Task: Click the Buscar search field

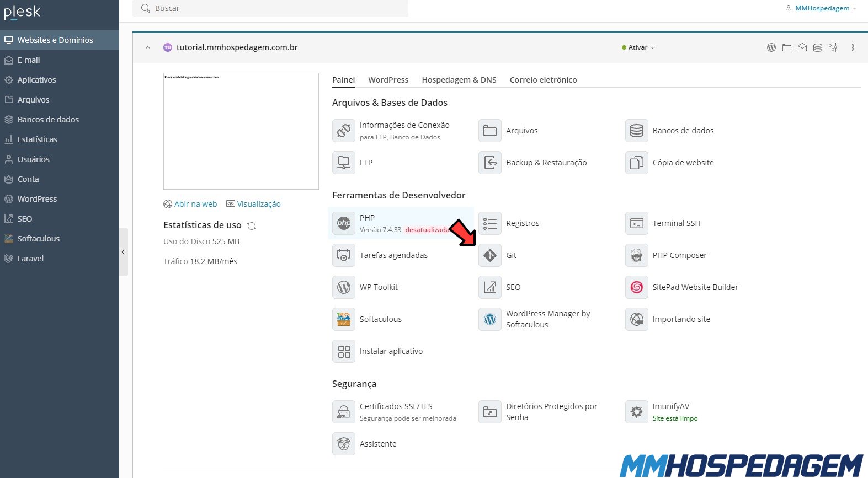Action: [x=270, y=8]
